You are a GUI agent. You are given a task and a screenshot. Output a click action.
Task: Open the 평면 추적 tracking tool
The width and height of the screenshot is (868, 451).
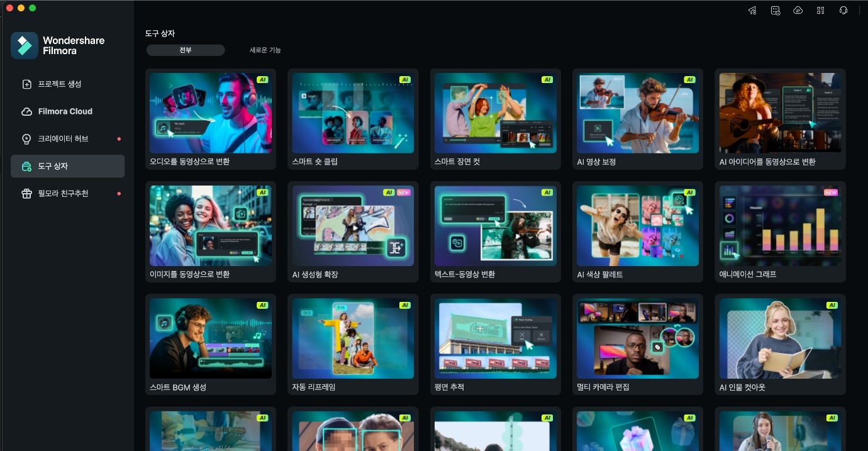click(x=495, y=338)
